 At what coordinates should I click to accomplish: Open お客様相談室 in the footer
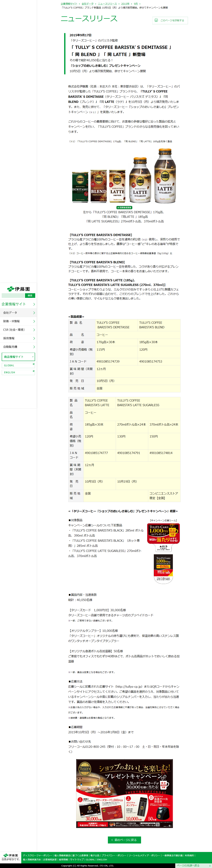(50, 859)
